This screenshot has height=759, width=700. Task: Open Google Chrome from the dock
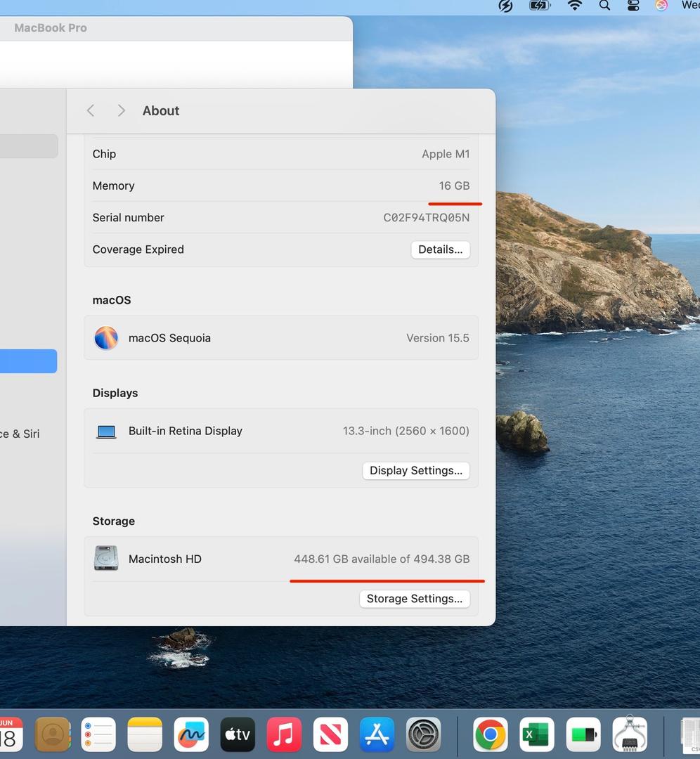click(490, 735)
